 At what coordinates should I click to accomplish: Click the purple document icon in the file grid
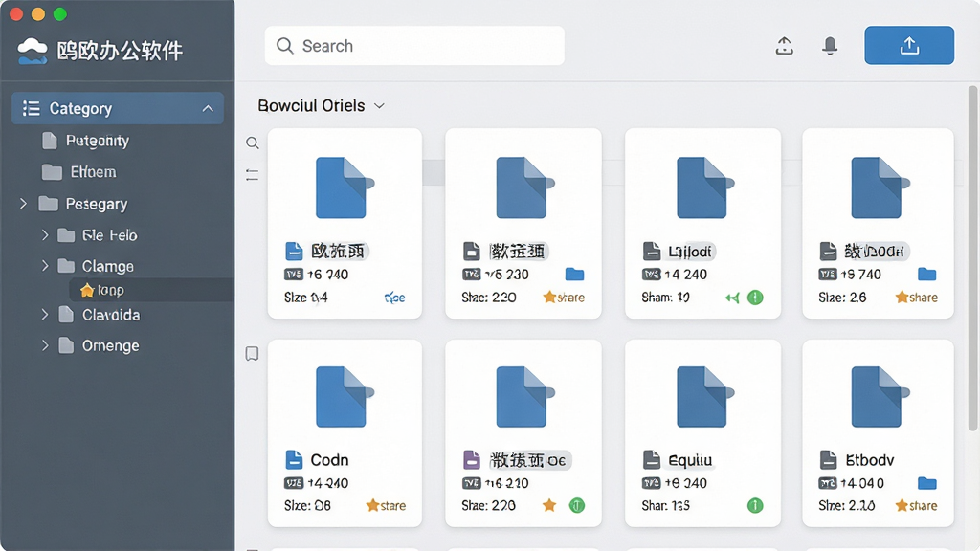[471, 460]
